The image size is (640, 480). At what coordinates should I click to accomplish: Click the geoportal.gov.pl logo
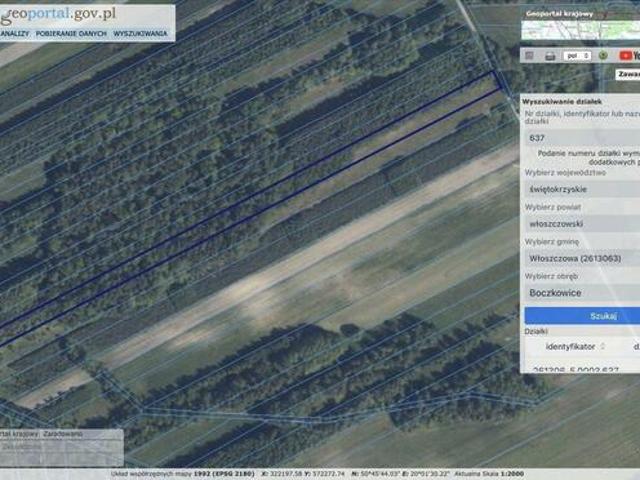58,14
